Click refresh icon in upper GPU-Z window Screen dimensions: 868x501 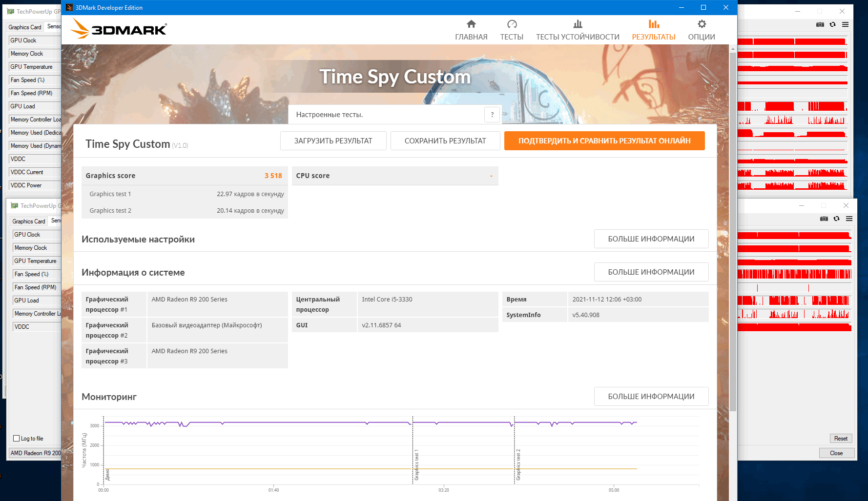[x=833, y=24]
